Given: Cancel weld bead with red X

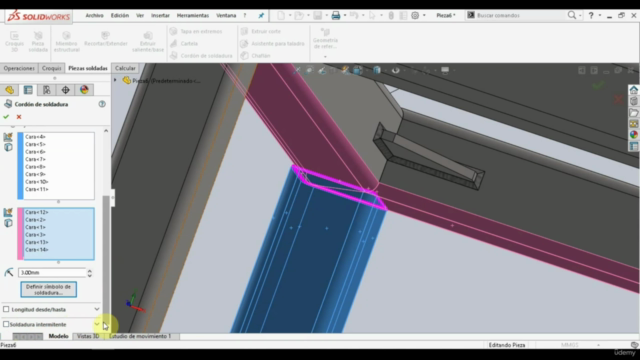Looking at the screenshot, I should click(19, 117).
